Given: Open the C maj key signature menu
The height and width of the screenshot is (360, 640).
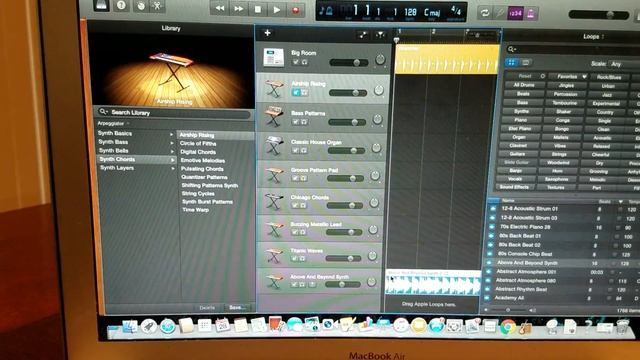Looking at the screenshot, I should pyautogui.click(x=432, y=13).
